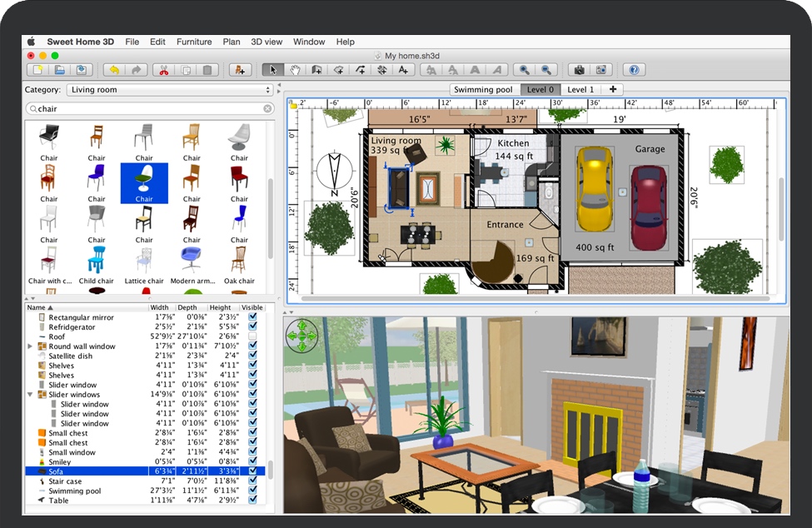Clear the chair search field
812x528 pixels.
pos(267,108)
